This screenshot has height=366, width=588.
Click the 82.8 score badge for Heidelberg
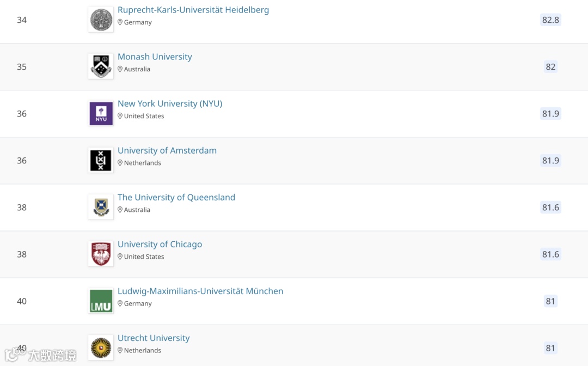[x=550, y=20]
